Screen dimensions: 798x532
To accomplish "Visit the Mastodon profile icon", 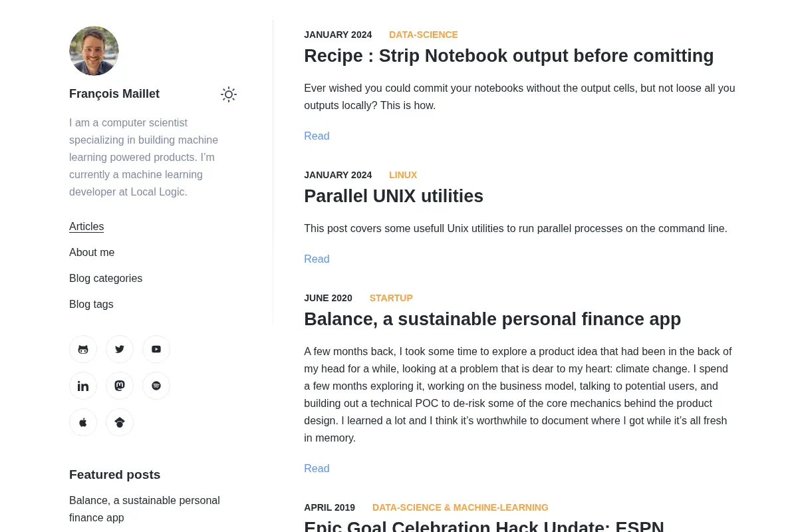I will (x=120, y=386).
